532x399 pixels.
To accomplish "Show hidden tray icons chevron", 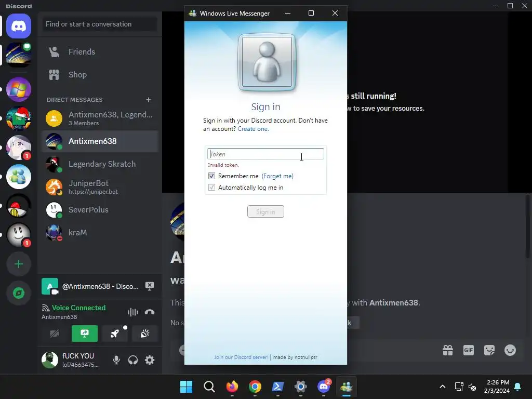I will tap(443, 387).
